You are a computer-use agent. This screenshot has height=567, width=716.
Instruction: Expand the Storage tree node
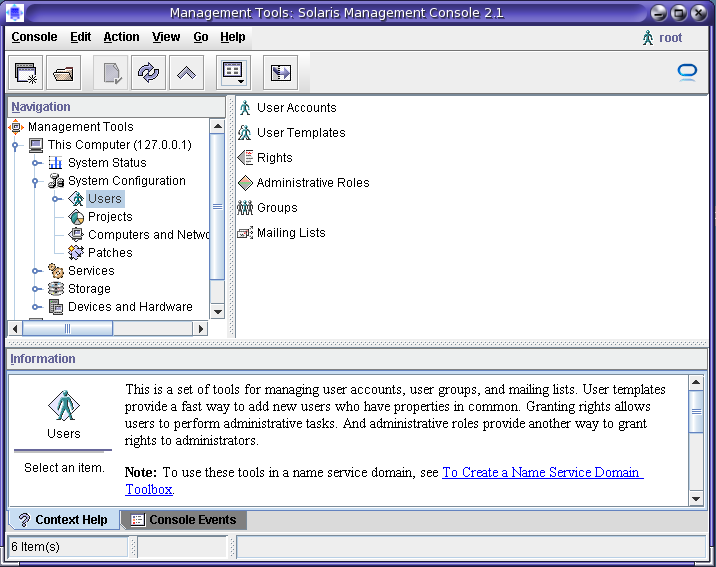click(36, 289)
